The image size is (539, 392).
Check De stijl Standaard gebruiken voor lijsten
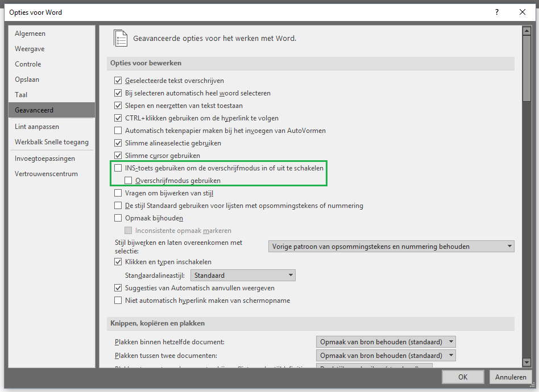point(118,206)
